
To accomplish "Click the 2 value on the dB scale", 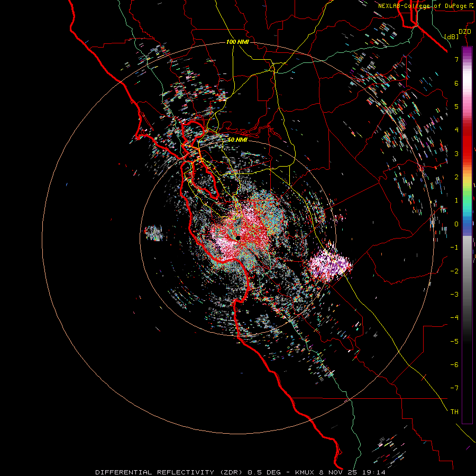I will coord(456,177).
